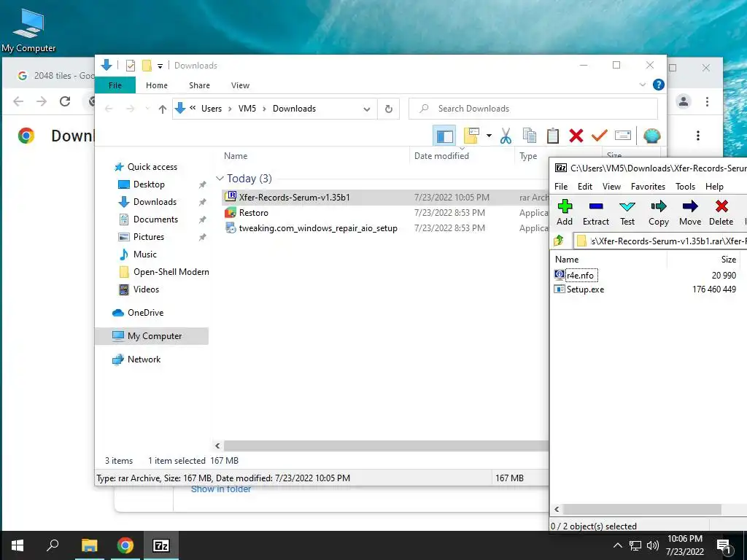Select Setup.exe in the 7-Zip list
The image size is (747, 560).
tap(585, 289)
